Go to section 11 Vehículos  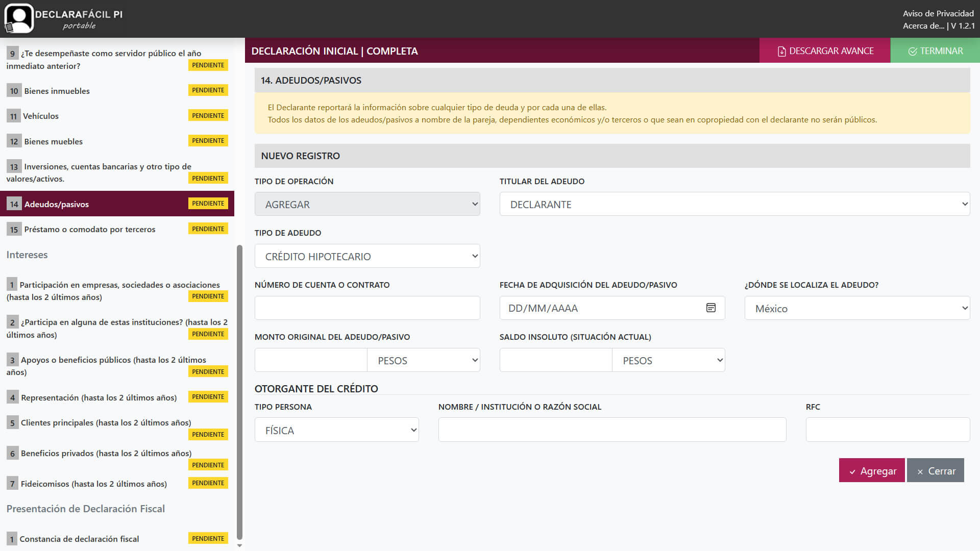coord(117,116)
